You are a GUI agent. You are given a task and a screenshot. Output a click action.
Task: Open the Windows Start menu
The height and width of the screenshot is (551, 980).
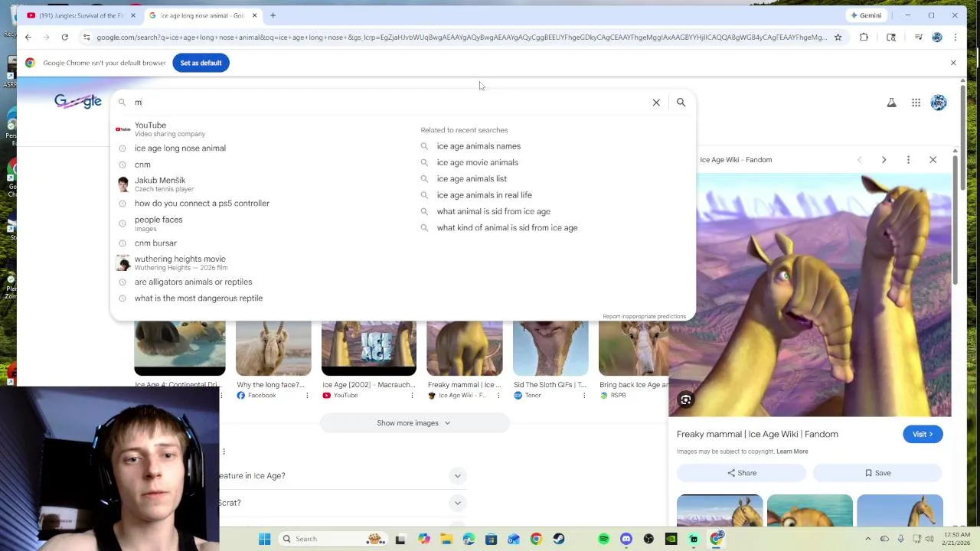pyautogui.click(x=264, y=539)
